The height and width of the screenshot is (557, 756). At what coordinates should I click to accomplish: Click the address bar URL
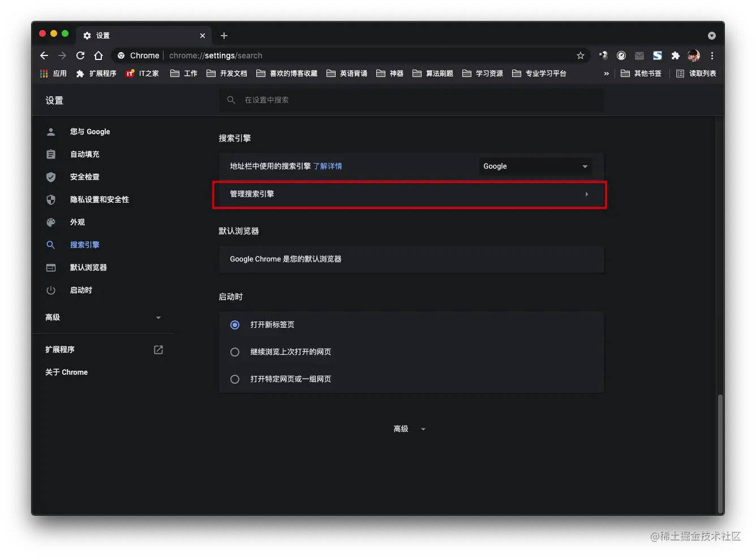tap(216, 55)
